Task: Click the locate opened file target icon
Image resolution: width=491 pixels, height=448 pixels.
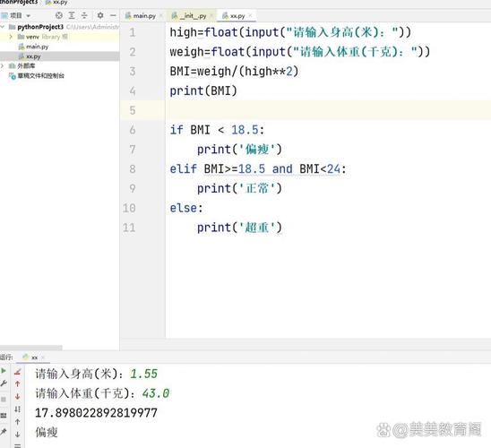Action: tap(58, 15)
